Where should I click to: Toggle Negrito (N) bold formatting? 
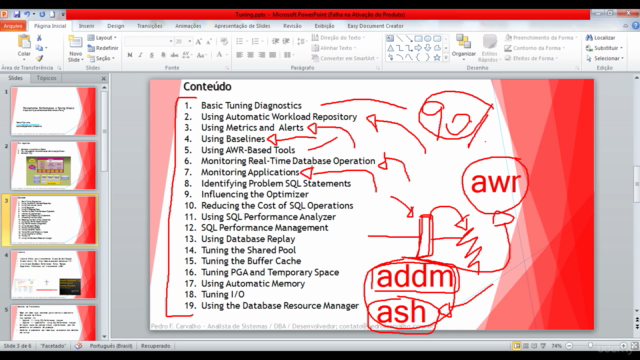(130, 55)
